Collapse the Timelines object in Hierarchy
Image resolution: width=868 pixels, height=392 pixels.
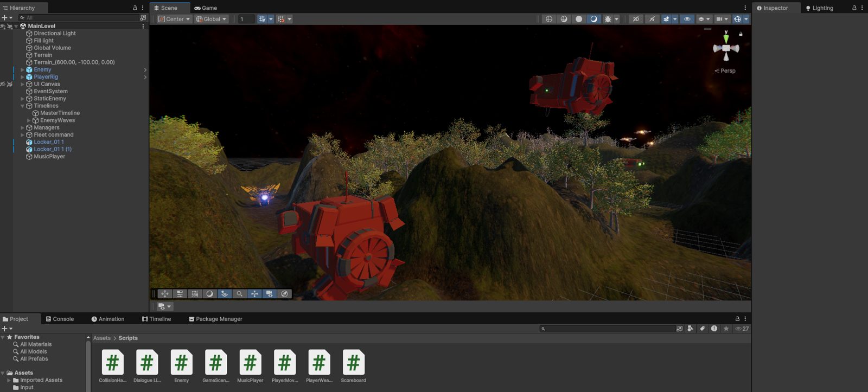tap(22, 106)
